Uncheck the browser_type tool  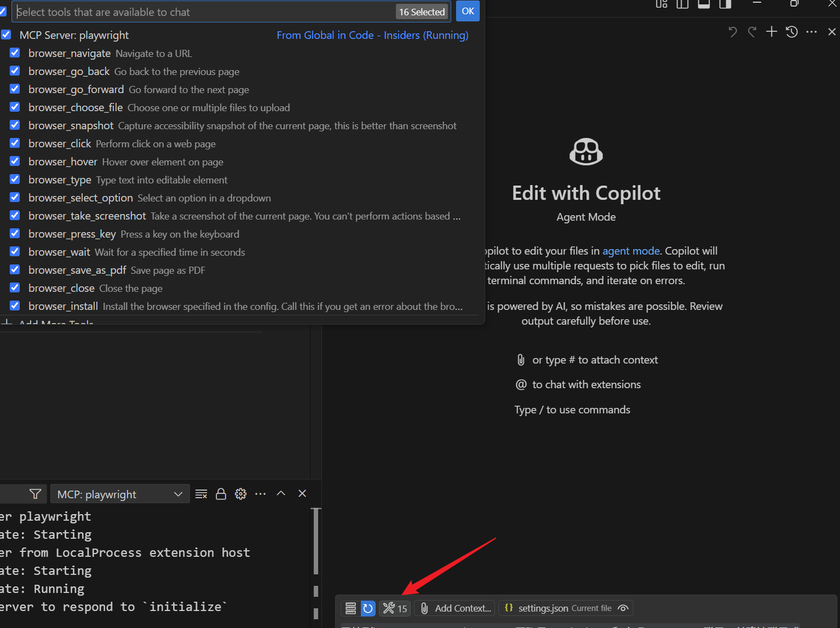coord(15,179)
